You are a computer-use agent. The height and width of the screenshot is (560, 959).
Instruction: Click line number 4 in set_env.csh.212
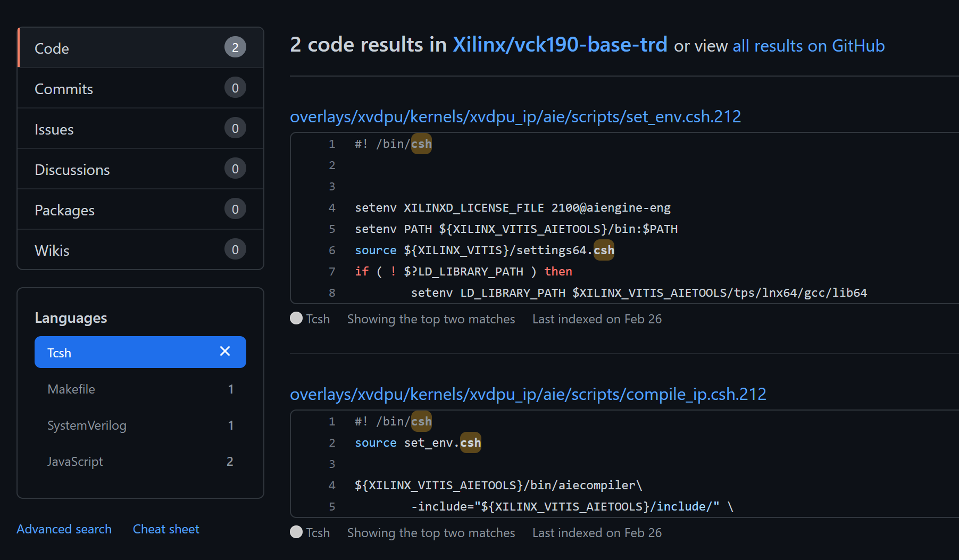pyautogui.click(x=332, y=208)
